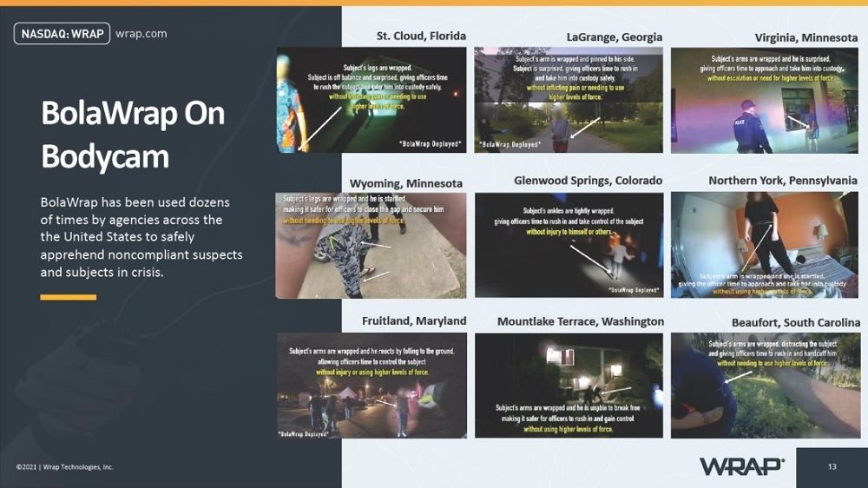Select the BolaWrap On Bodycam heading
Image resolution: width=868 pixels, height=488 pixels.
[x=133, y=135]
